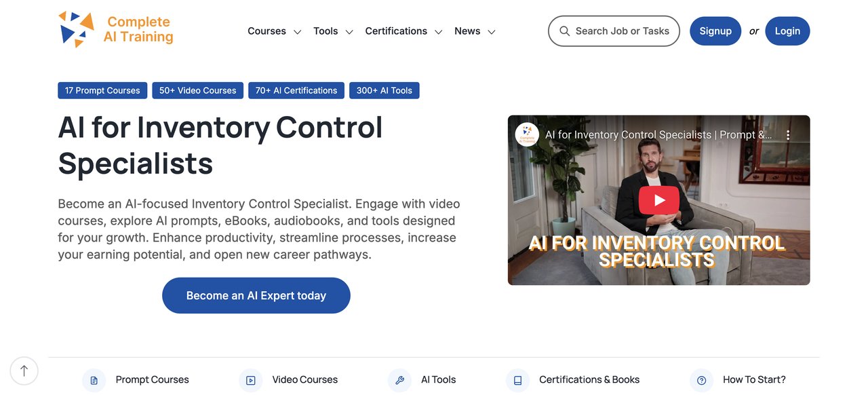Select the 300+ AI Tools tag
The image size is (868, 395).
tap(384, 90)
